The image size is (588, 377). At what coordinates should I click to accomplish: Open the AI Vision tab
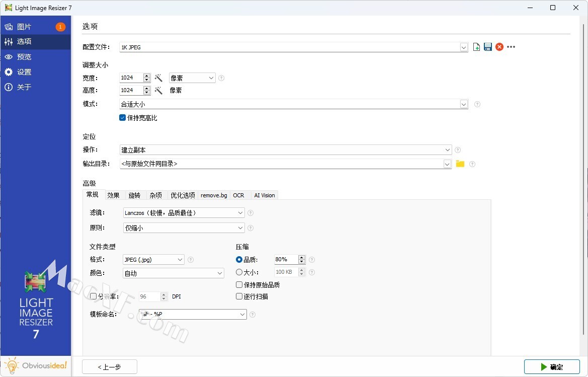(x=264, y=195)
